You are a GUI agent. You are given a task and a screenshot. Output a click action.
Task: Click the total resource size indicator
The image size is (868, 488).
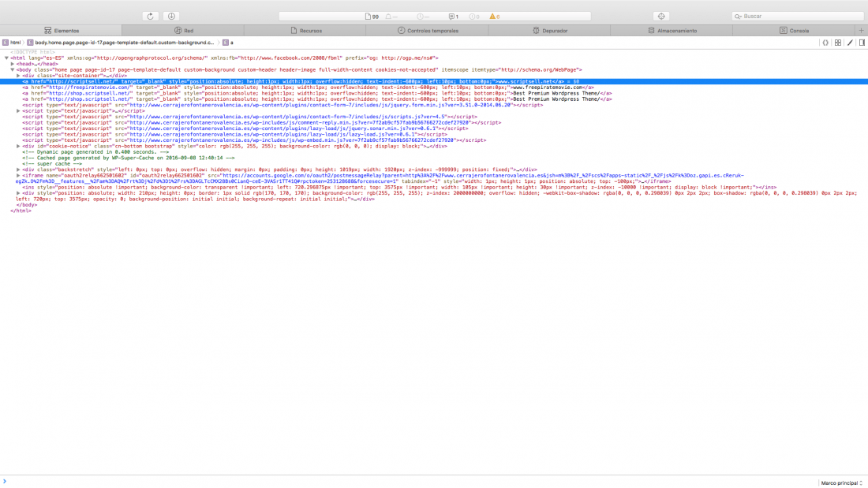click(x=392, y=17)
